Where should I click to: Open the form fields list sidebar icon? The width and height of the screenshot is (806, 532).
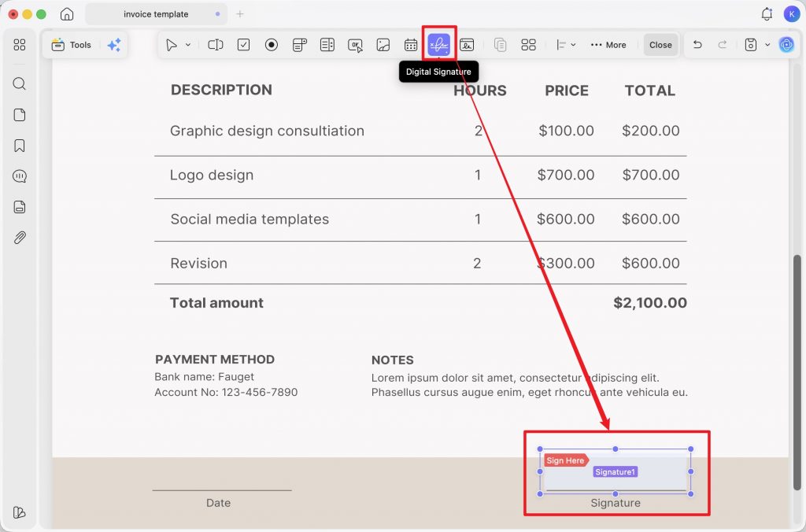coord(19,207)
